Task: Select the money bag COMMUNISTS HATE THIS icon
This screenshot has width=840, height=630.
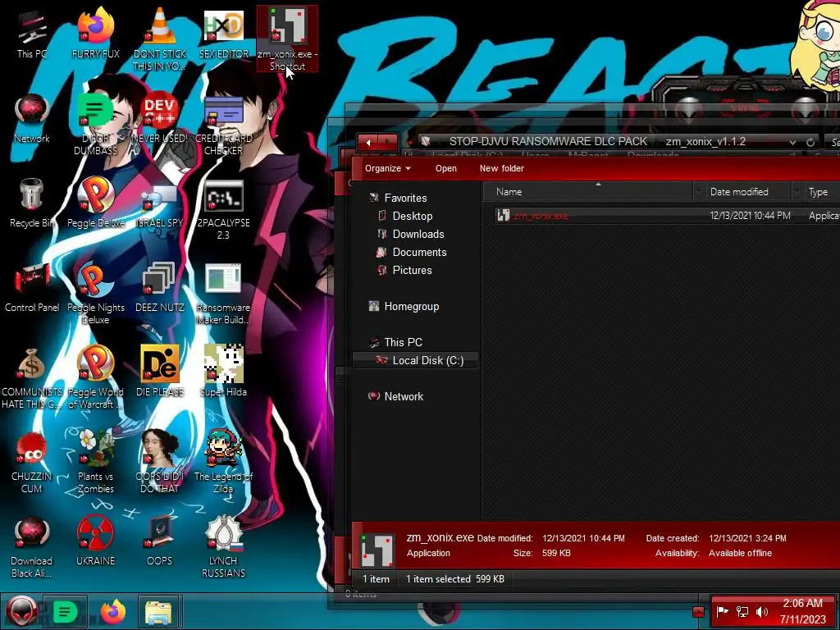Action: click(32, 378)
